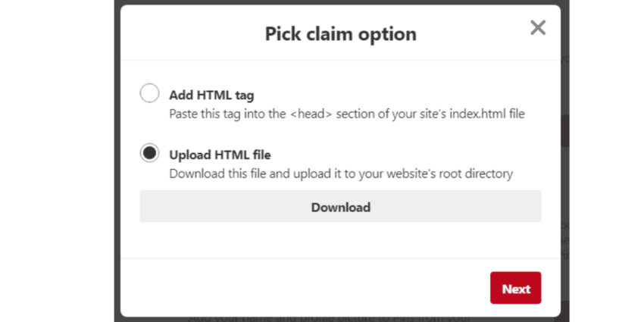Click the 'Pick claim option' dialog title
The width and height of the screenshot is (644, 322).
click(x=340, y=34)
